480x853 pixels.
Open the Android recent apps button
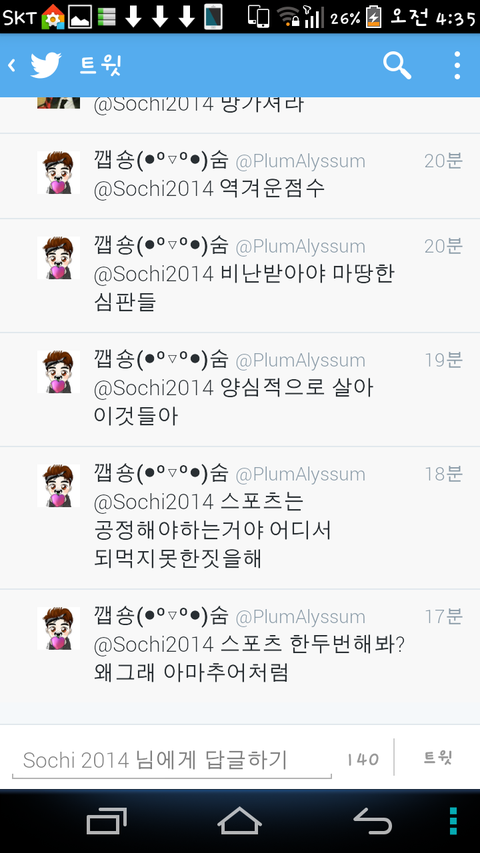tap(107, 821)
